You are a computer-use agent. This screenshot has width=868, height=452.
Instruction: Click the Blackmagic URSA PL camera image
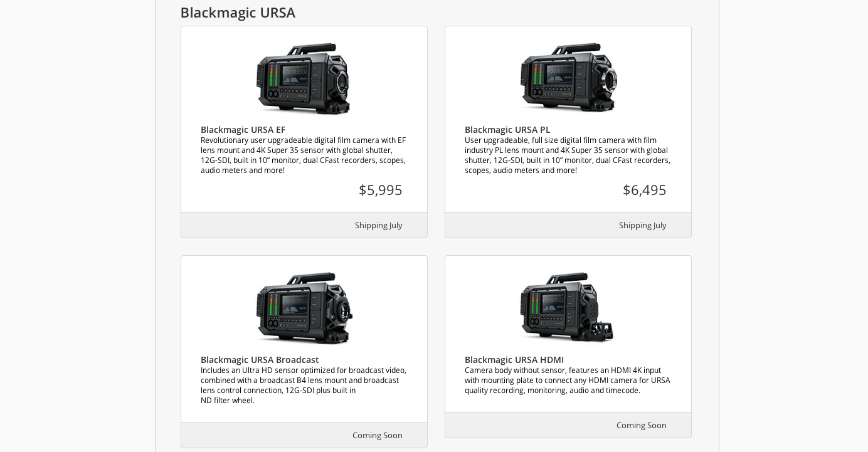click(x=568, y=78)
